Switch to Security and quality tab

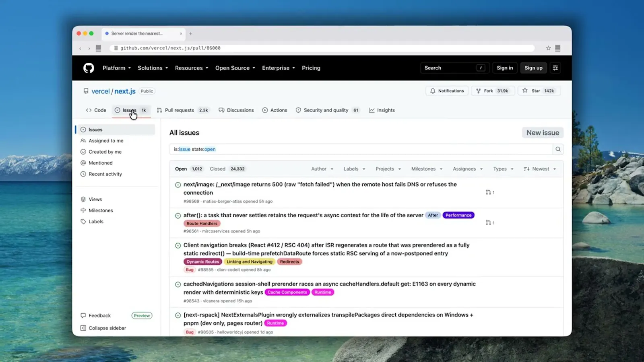pos(327,110)
